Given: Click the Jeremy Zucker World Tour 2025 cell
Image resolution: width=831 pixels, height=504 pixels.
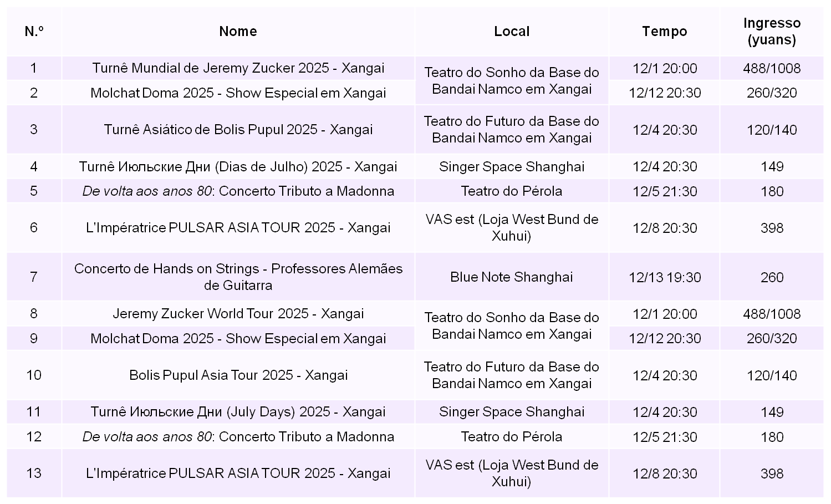Looking at the screenshot, I should 238,314.
